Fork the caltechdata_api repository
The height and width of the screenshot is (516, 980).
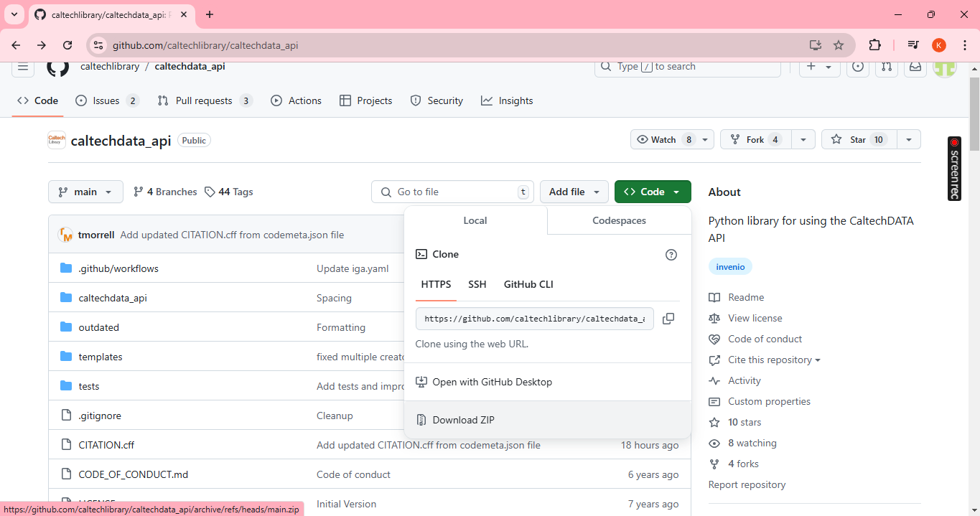tap(756, 140)
